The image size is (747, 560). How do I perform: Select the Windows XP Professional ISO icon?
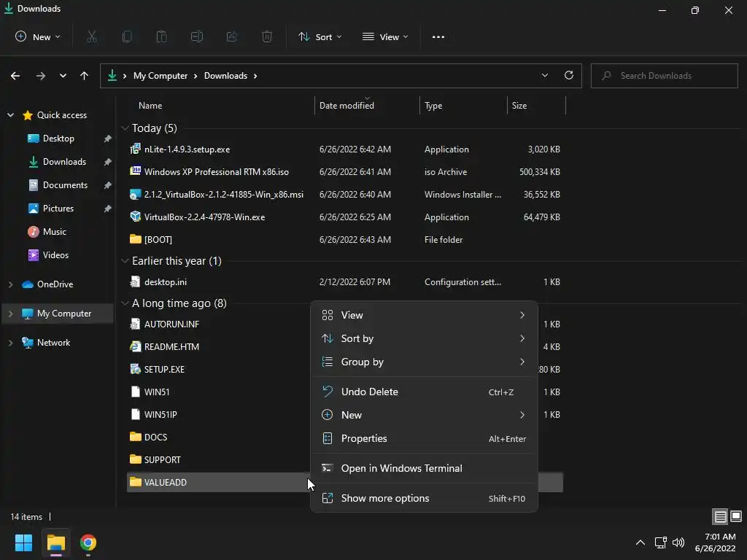[135, 171]
